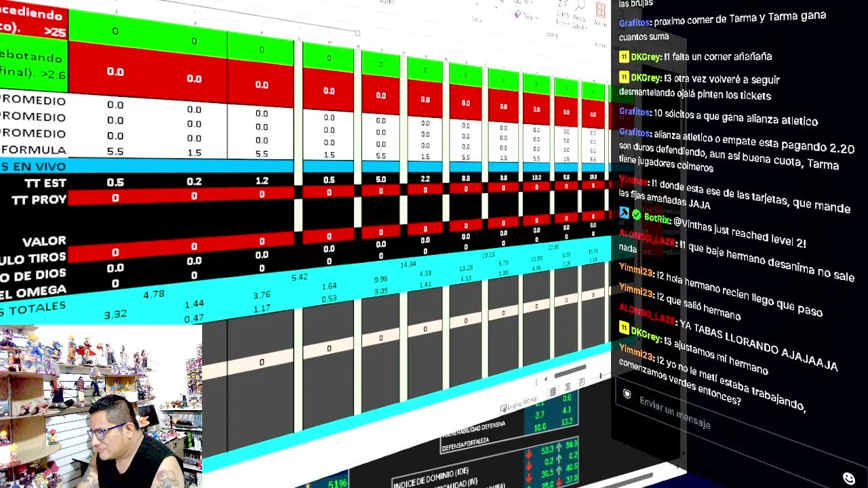Switch to Excel Page Layout view icon

(x=568, y=387)
